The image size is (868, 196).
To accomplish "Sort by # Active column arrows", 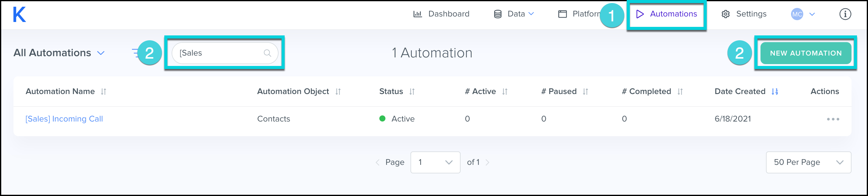I will tap(505, 92).
